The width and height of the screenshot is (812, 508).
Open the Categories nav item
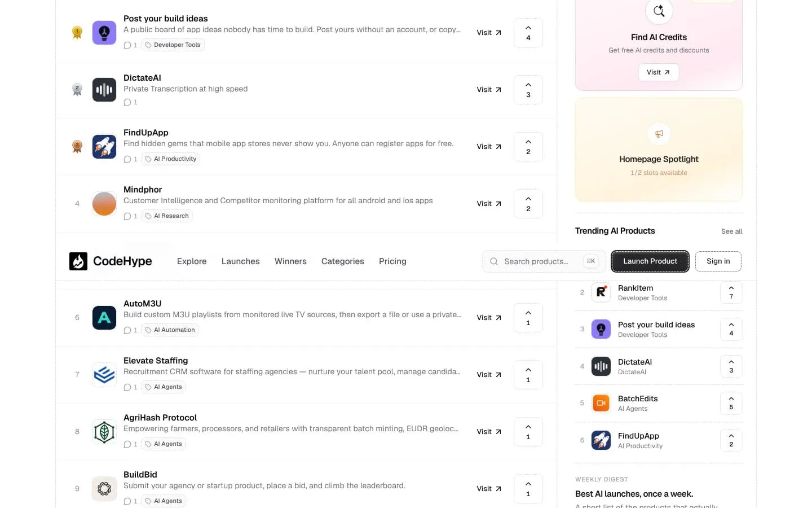343,261
